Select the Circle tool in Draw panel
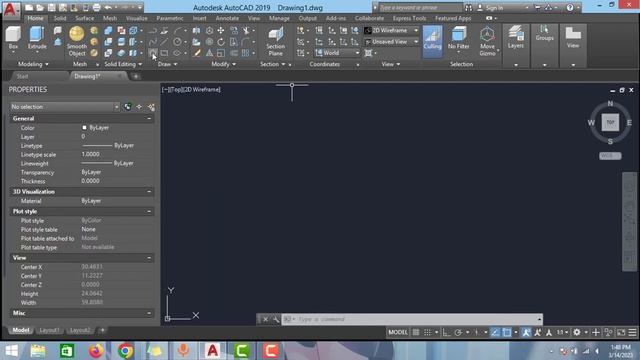Viewport: 640px width, 360px height. pos(177,42)
